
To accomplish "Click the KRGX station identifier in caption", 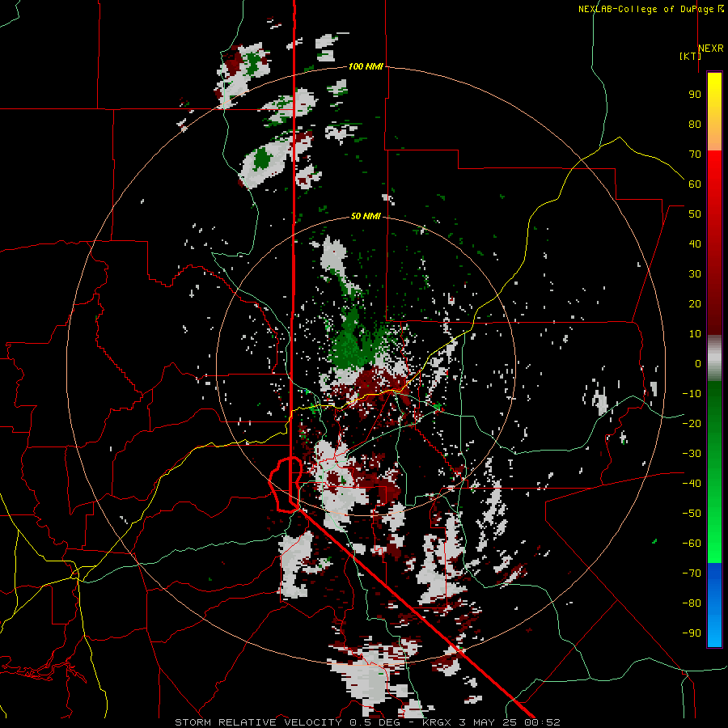I will coord(438,722).
